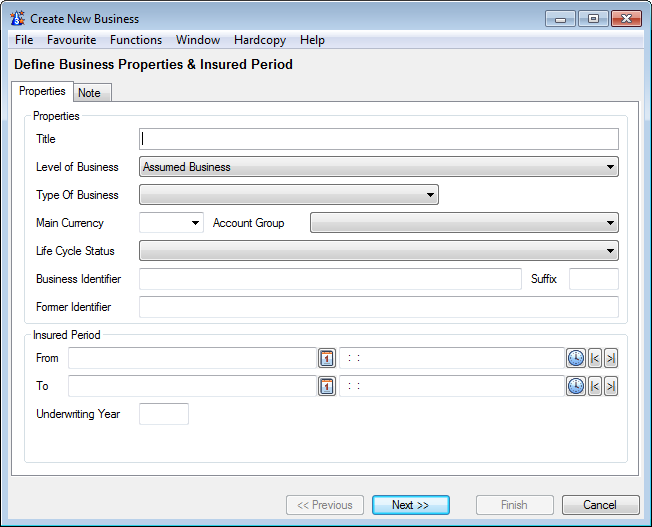Click the jump-to-end arrow in From row
This screenshot has height=527, width=652.
pyautogui.click(x=611, y=358)
